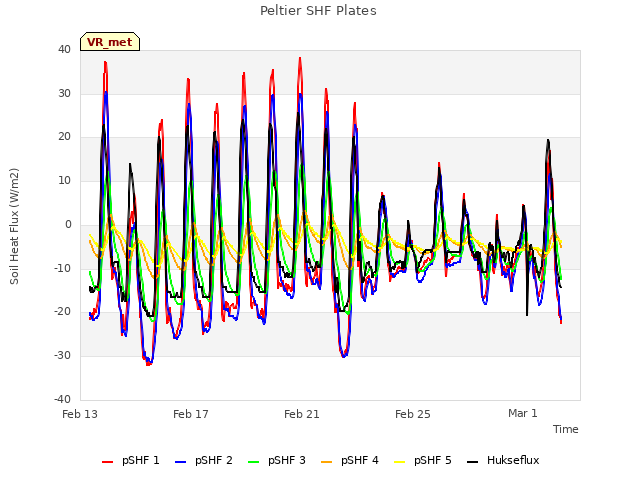Click the pSHF 1 legend label
This screenshot has width=640, height=480.
coord(141,460)
